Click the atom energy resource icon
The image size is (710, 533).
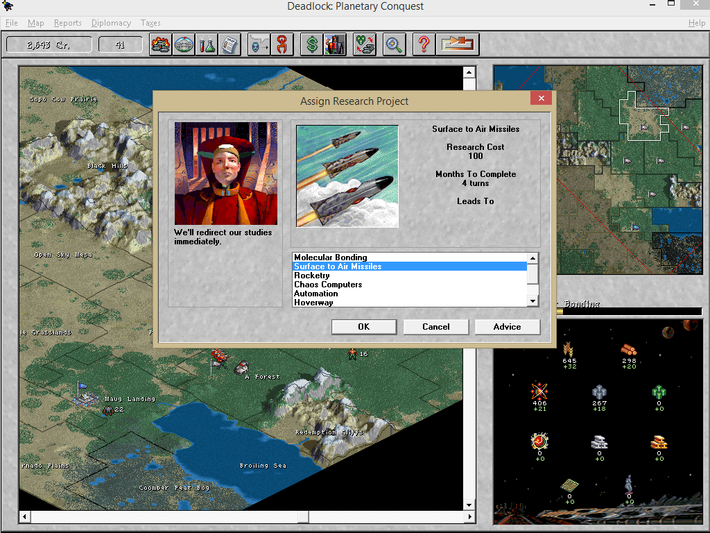coord(539,391)
